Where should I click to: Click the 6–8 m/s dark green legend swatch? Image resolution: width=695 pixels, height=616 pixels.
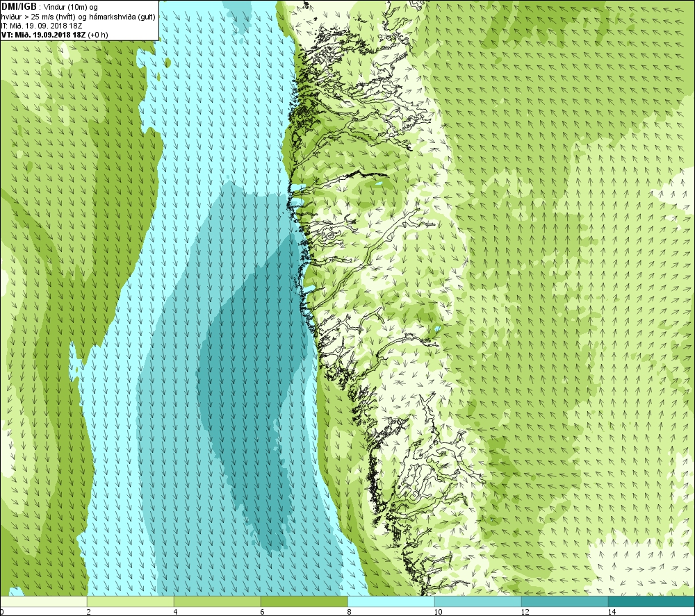pos(304,602)
